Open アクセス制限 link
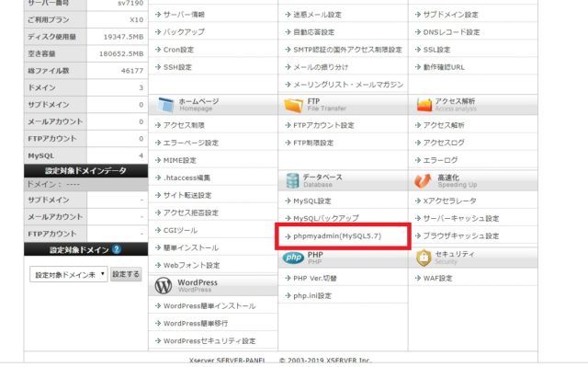Viewport: 588px width, 367px height. (x=184, y=125)
